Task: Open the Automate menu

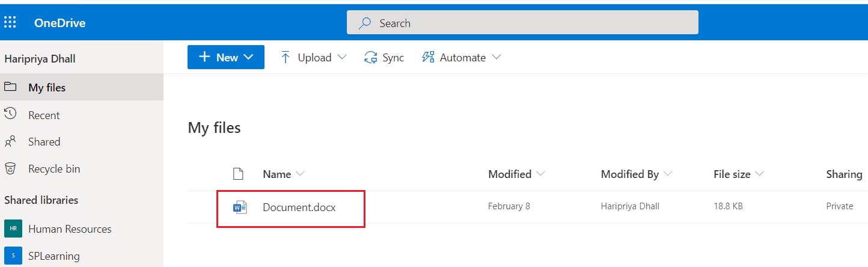Action: 461,57
